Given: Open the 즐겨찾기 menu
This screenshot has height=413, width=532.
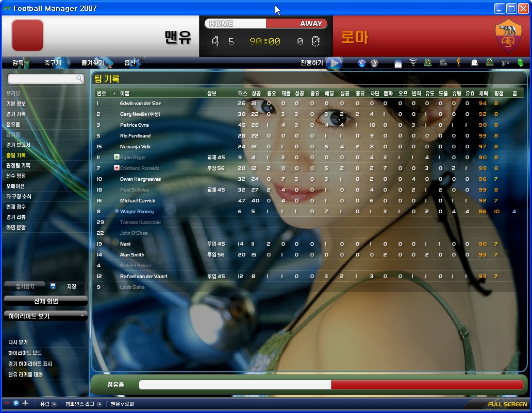Looking at the screenshot, I should (x=93, y=63).
